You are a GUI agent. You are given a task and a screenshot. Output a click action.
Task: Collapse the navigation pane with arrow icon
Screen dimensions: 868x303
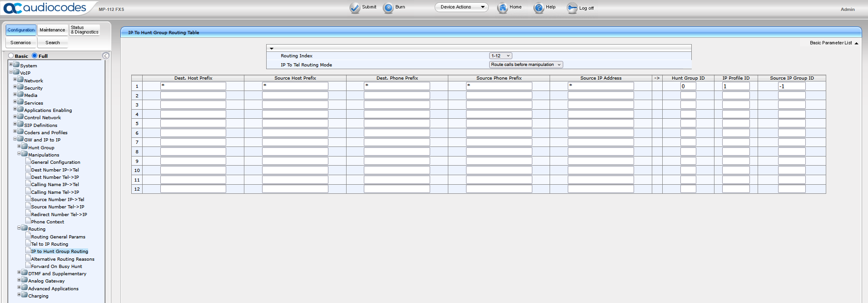coord(106,56)
